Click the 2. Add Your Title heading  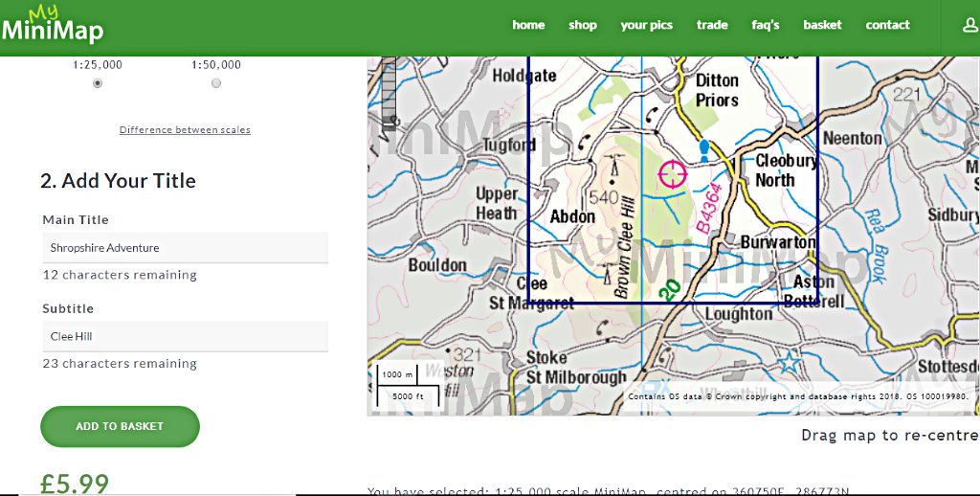pos(118,181)
